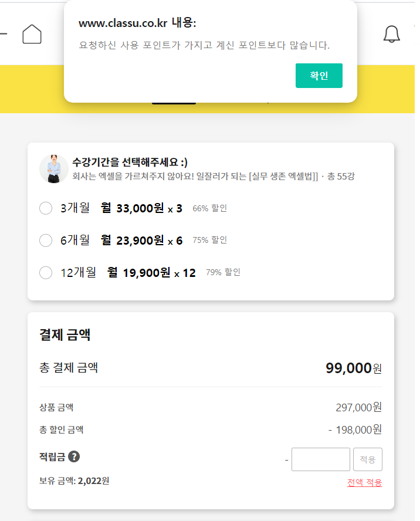Click the instructor avatar thumbnail
The width and height of the screenshot is (420, 521).
(x=53, y=168)
